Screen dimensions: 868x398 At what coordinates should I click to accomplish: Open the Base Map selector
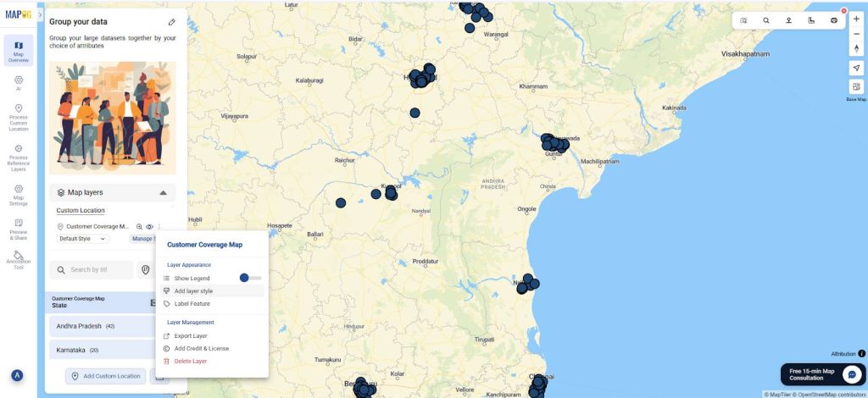click(x=856, y=86)
